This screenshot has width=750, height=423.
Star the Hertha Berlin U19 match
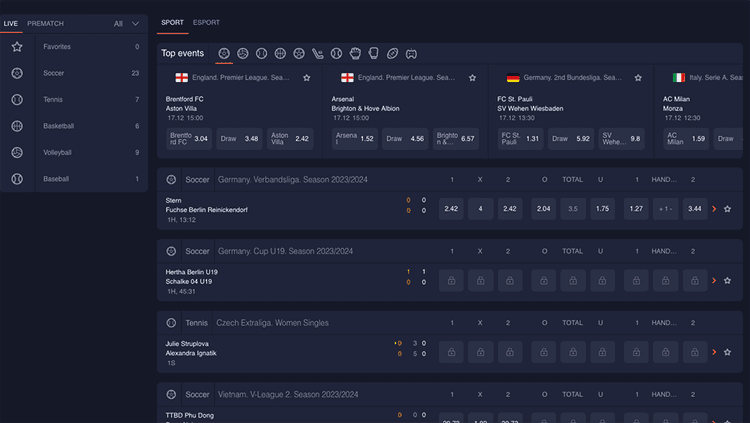tap(727, 280)
